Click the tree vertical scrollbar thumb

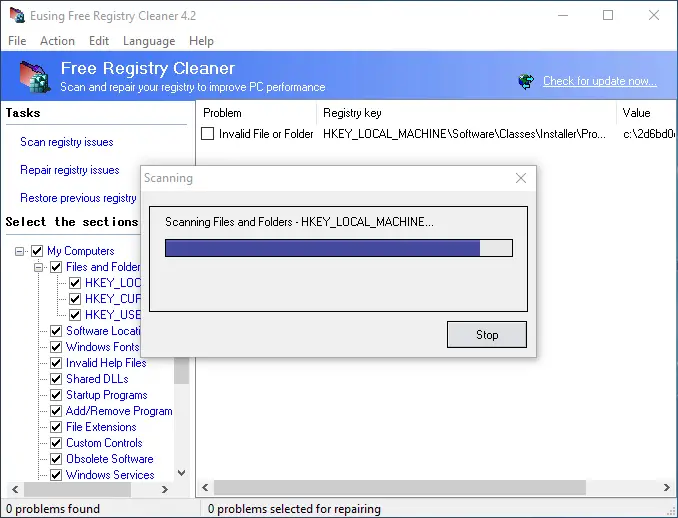(182, 371)
